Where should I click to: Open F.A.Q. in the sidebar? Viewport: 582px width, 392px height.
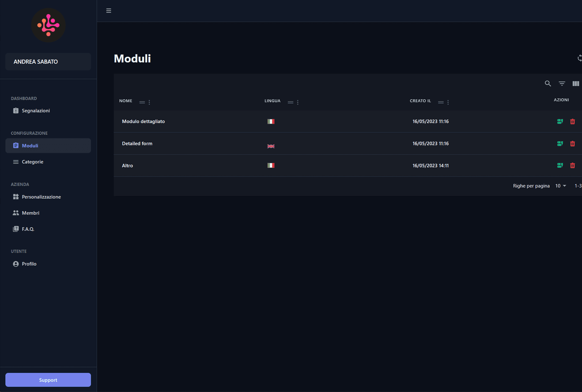48,229
